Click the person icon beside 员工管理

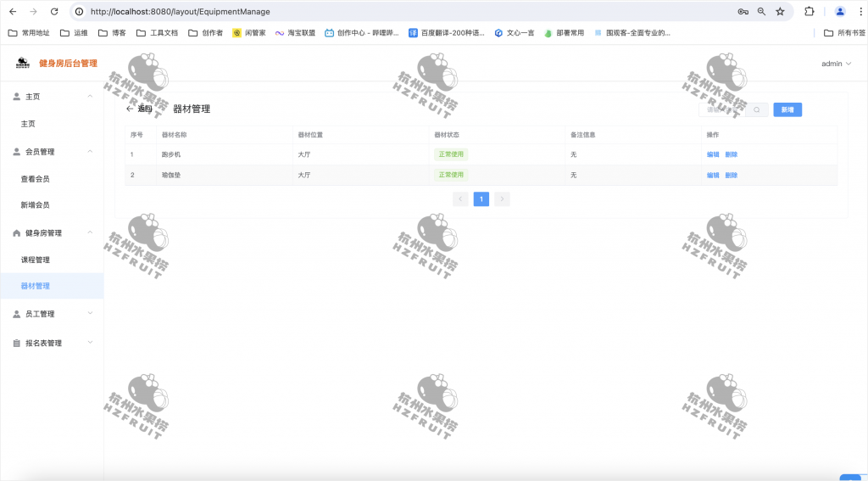pyautogui.click(x=17, y=314)
